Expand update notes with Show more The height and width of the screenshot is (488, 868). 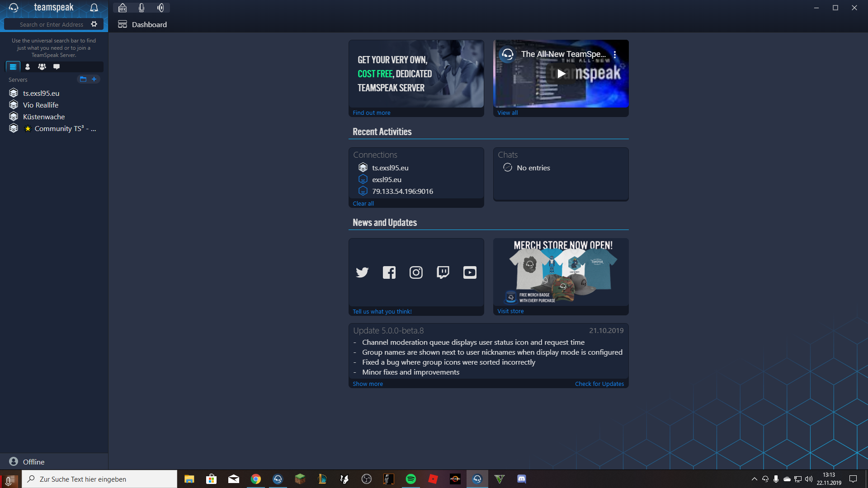click(x=368, y=384)
